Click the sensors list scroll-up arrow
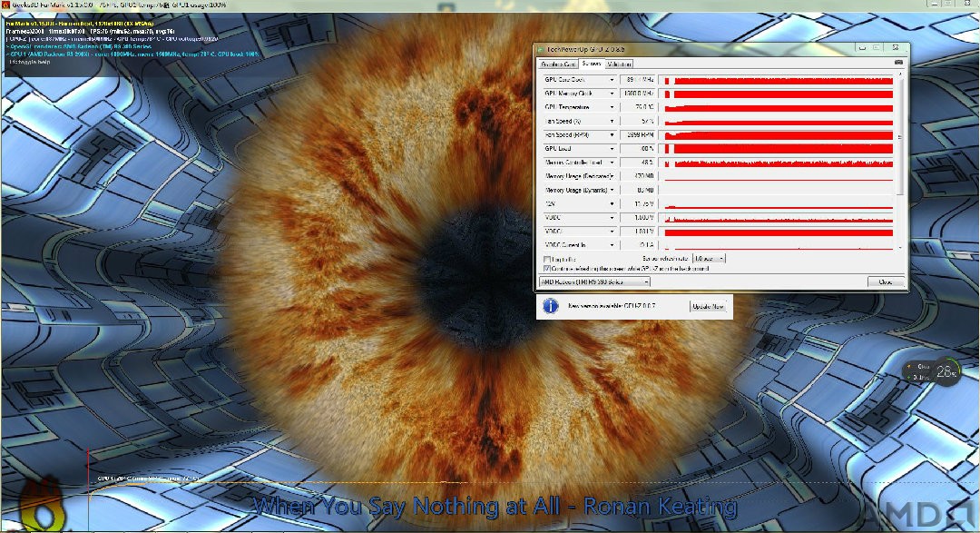The height and width of the screenshot is (533, 980). pos(901,74)
